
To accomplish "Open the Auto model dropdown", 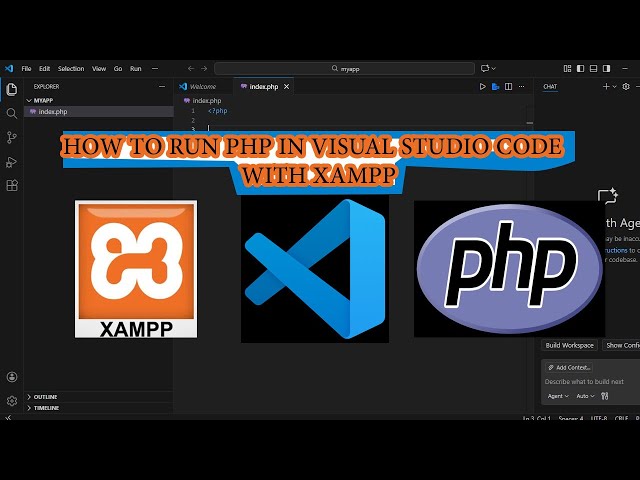I will [585, 396].
